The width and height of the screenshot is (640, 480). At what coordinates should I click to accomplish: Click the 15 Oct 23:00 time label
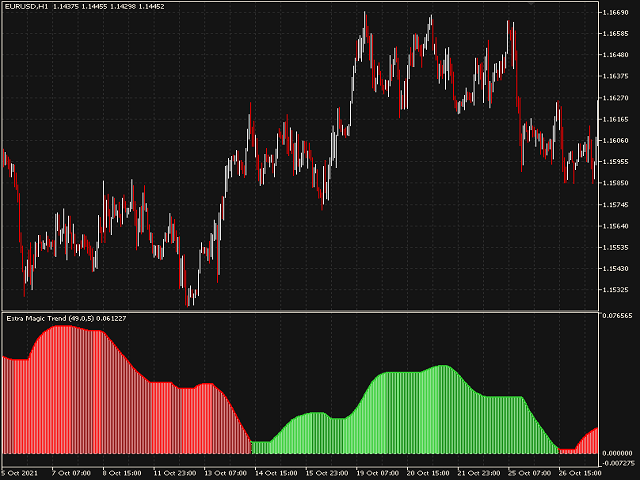(327, 473)
